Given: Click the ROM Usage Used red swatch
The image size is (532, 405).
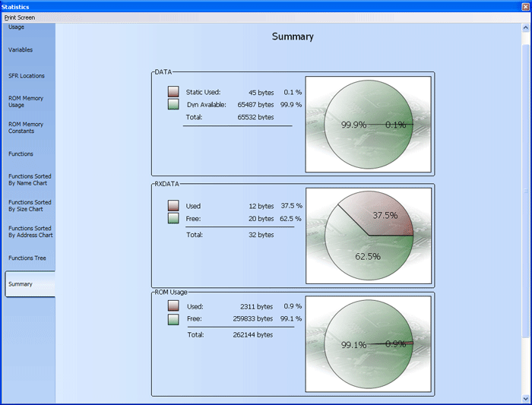Looking at the screenshot, I should coord(173,305).
